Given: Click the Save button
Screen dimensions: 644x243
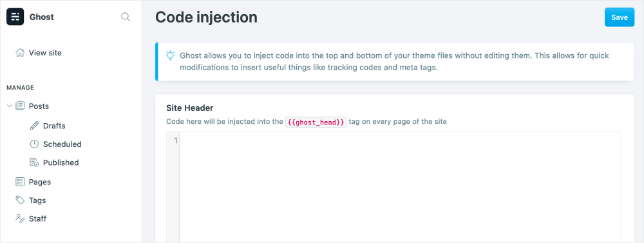Looking at the screenshot, I should tap(620, 17).
